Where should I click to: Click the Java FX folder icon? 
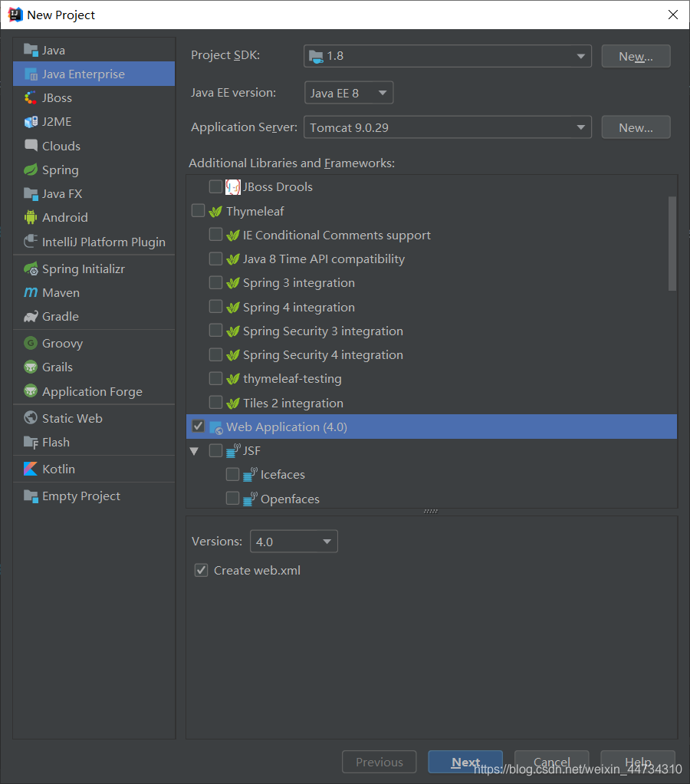31,193
